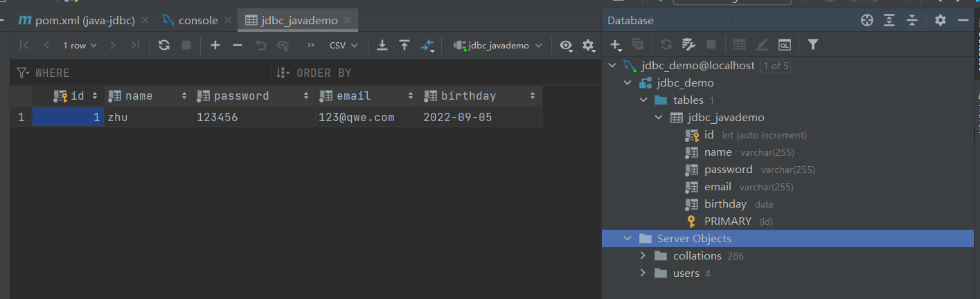Click new data source plus icon
Image resolution: width=980 pixels, height=299 pixels.
pyautogui.click(x=616, y=45)
